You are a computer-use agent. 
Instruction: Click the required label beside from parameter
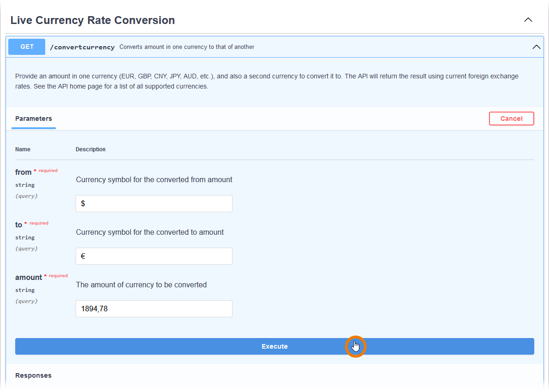tap(48, 171)
